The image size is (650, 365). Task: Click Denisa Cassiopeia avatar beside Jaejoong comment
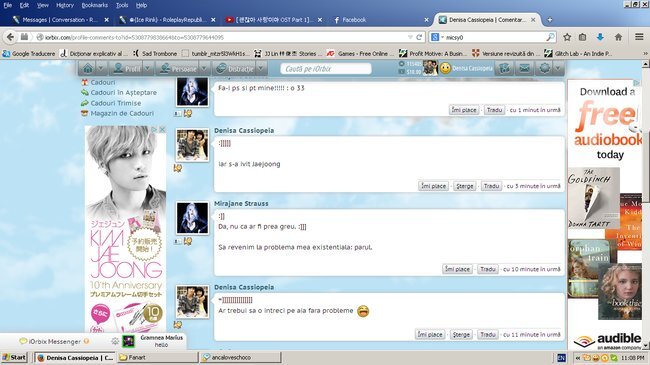192,145
